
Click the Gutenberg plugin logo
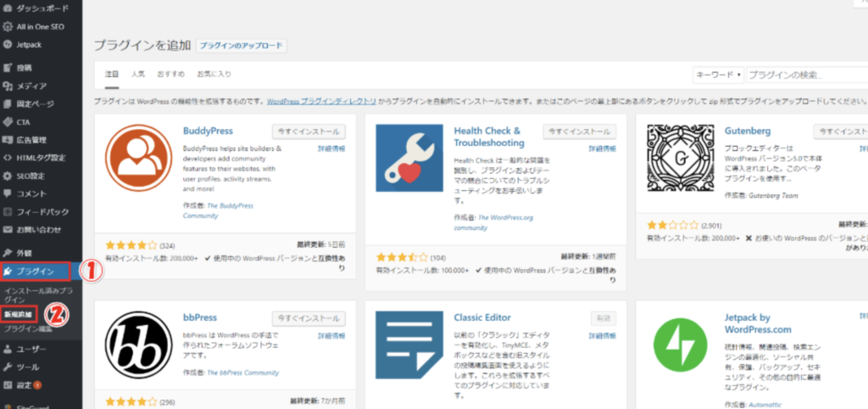tap(681, 158)
